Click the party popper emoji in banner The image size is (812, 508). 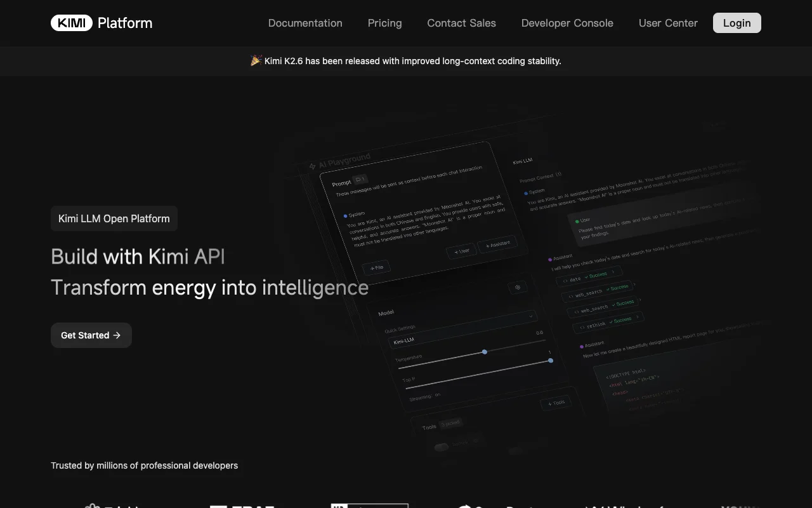coord(256,61)
